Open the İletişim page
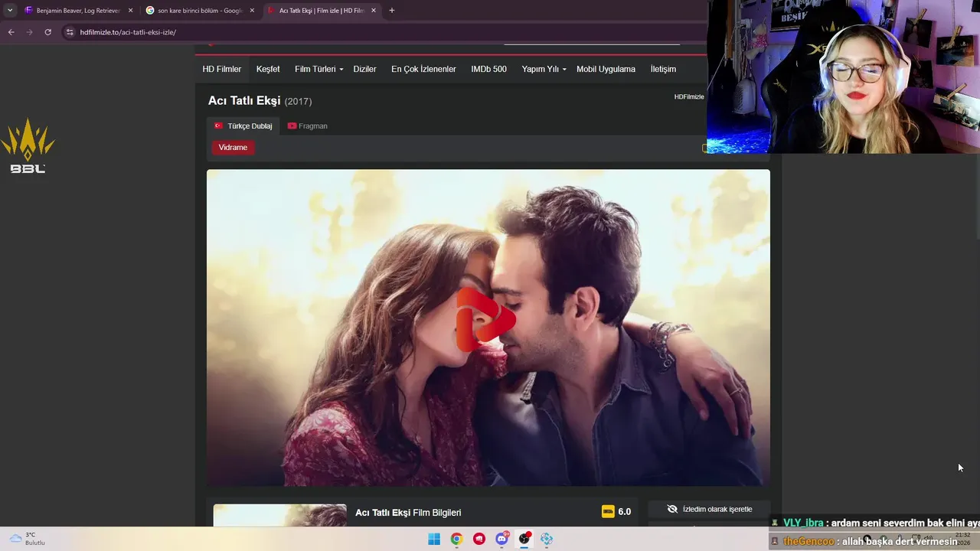 [x=663, y=69]
